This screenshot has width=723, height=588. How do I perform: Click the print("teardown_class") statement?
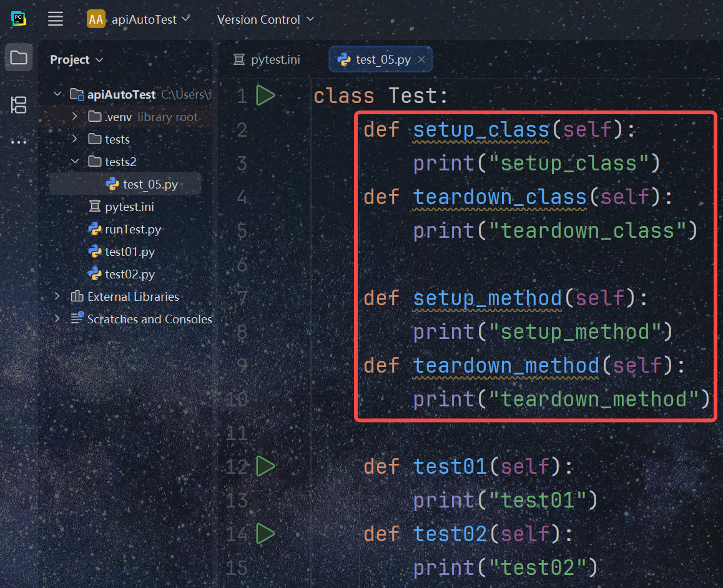pos(555,231)
